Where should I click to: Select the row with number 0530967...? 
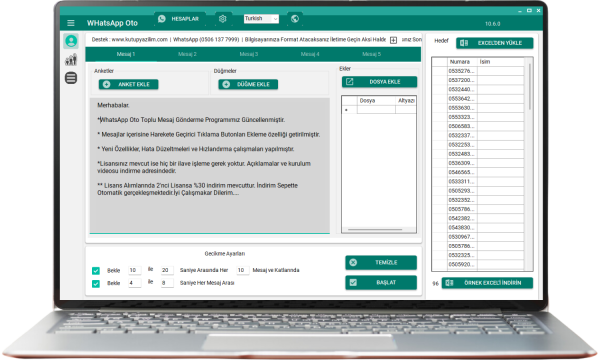click(478, 237)
